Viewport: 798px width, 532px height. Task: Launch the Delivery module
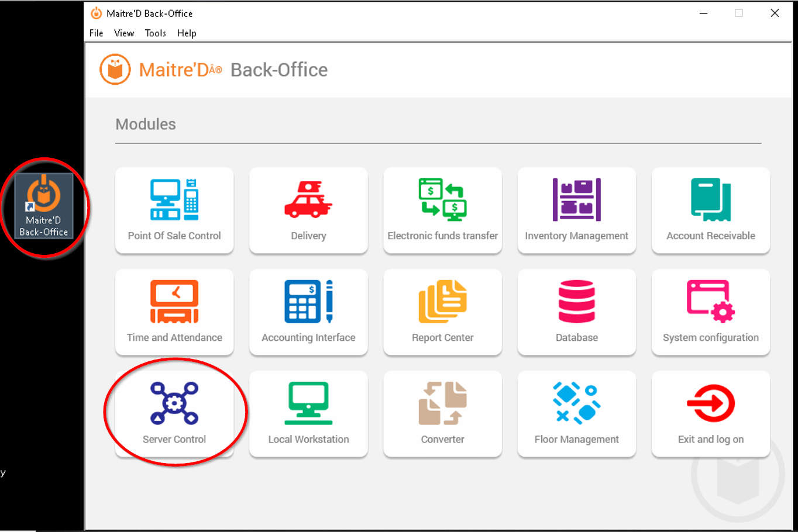tap(308, 210)
